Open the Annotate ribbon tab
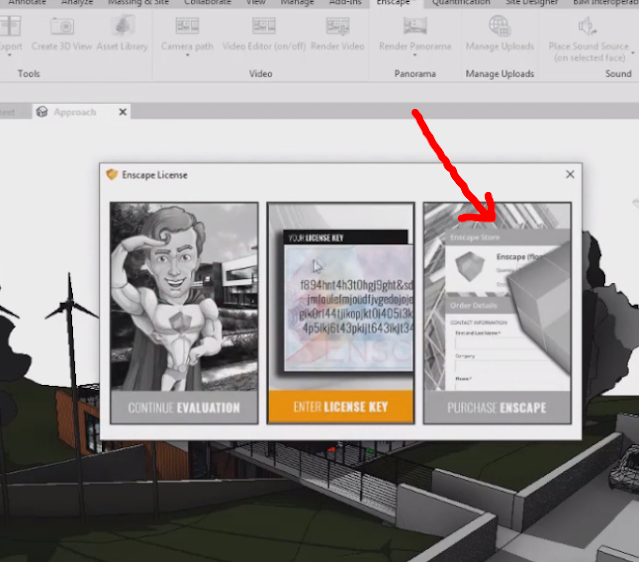The image size is (639, 562). (x=27, y=2)
